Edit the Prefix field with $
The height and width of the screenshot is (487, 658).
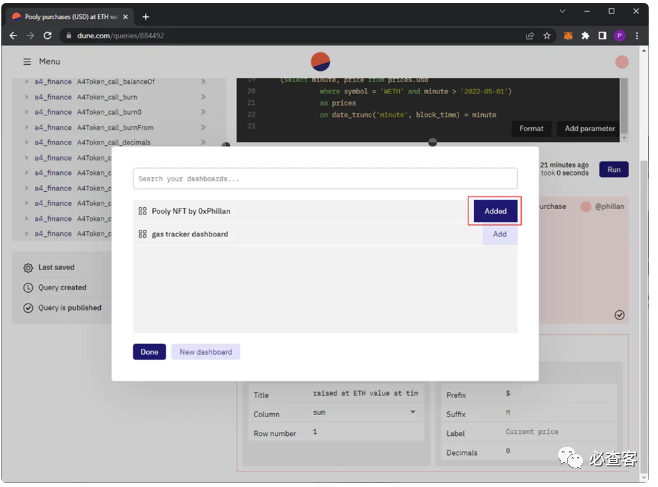coord(558,393)
